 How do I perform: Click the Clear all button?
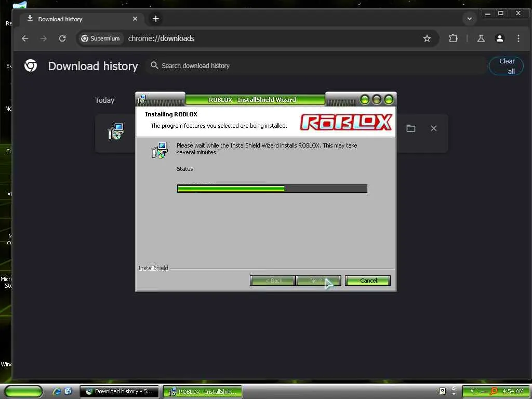tap(506, 66)
